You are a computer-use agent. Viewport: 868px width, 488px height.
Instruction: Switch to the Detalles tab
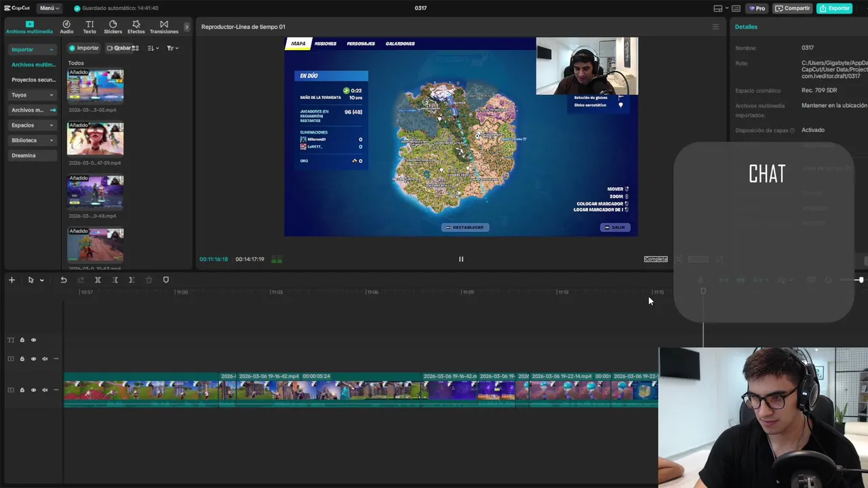(x=746, y=27)
